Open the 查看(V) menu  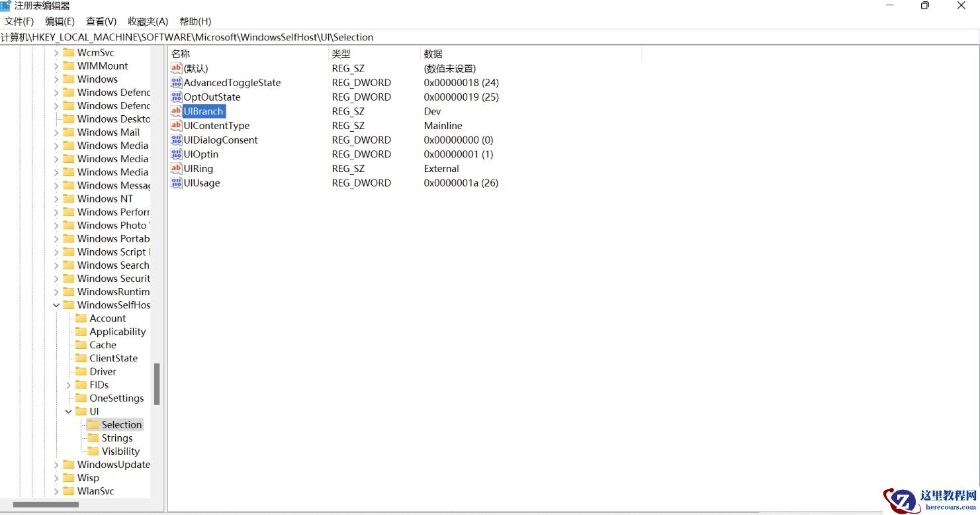[101, 21]
